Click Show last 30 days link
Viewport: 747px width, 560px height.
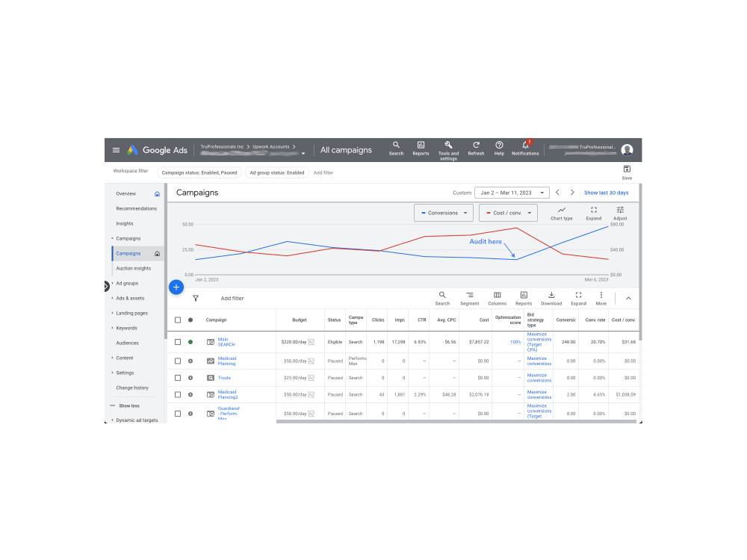[606, 193]
